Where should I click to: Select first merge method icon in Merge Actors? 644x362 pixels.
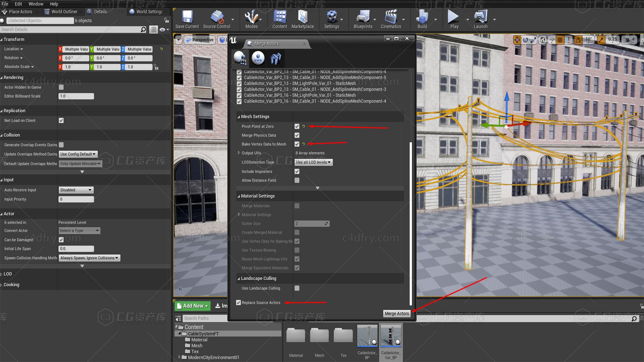click(x=240, y=58)
